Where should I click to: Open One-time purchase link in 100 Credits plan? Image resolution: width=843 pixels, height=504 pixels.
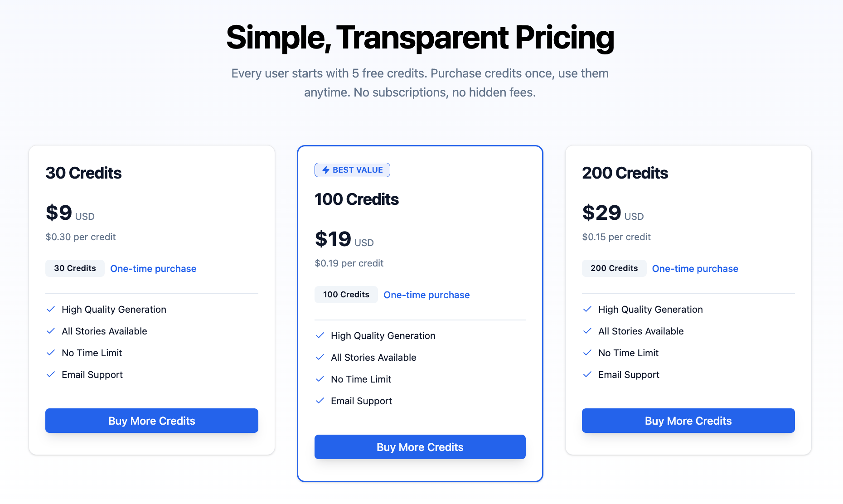426,295
